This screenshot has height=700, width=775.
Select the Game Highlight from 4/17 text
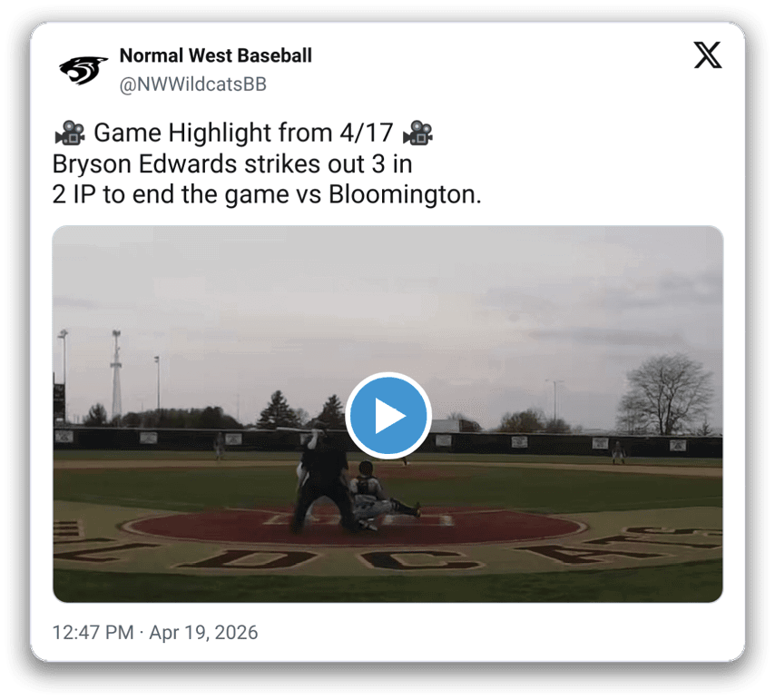pos(243,133)
